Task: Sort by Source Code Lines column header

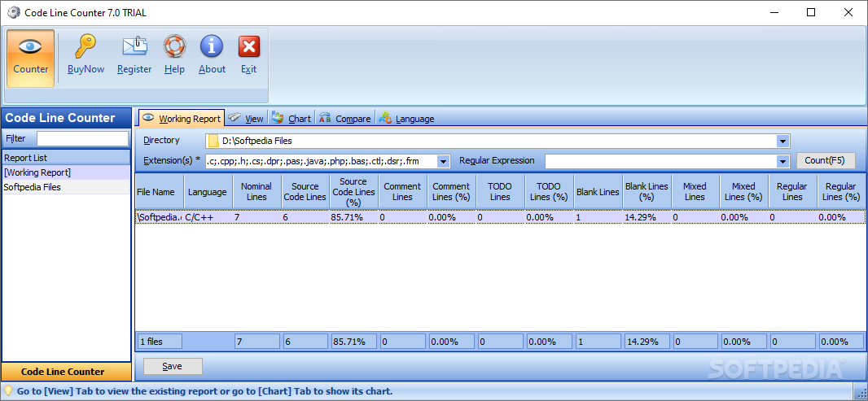Action: 305,192
